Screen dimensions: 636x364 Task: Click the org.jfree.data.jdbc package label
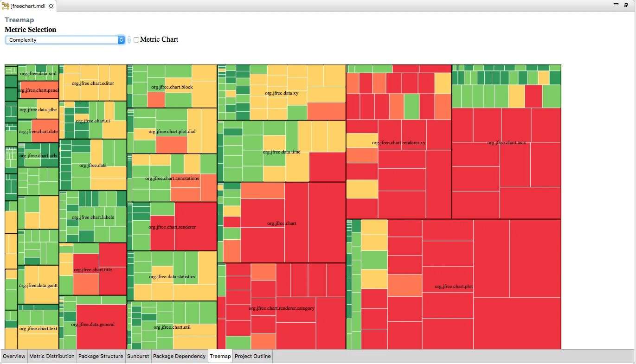point(39,110)
